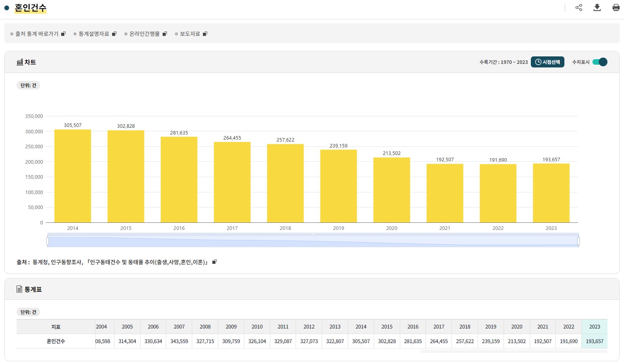The height and width of the screenshot is (364, 624).
Task: Open 통계설명자료 link
Action: tap(94, 34)
